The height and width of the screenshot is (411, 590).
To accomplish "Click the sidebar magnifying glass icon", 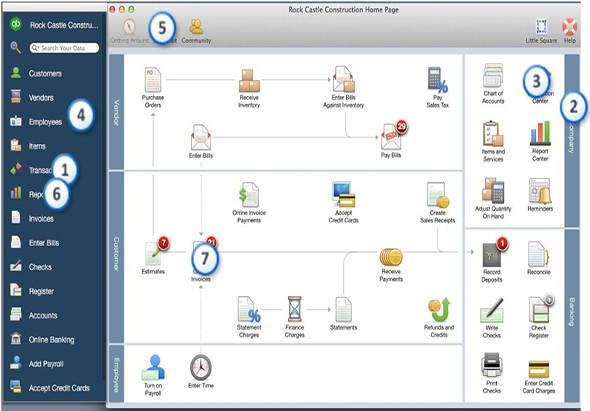I will [15, 47].
